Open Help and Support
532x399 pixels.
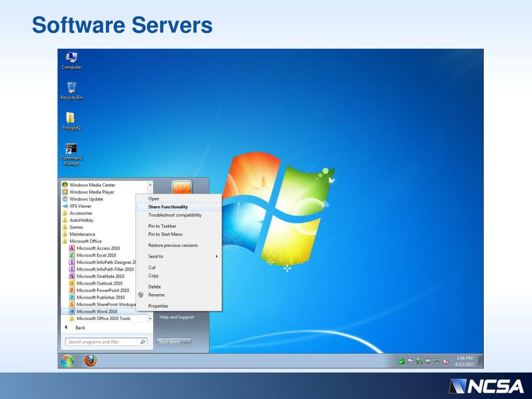(x=177, y=317)
